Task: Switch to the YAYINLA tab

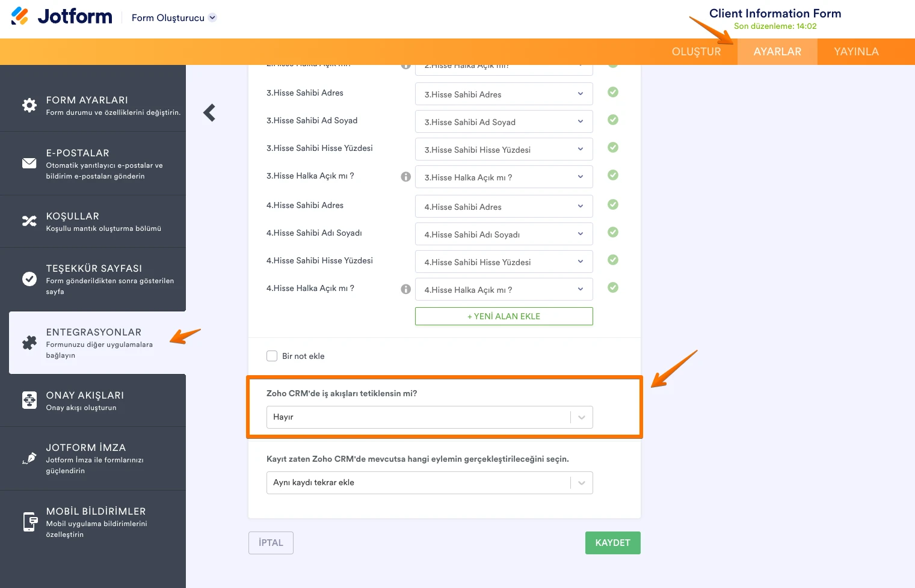Action: click(x=856, y=52)
